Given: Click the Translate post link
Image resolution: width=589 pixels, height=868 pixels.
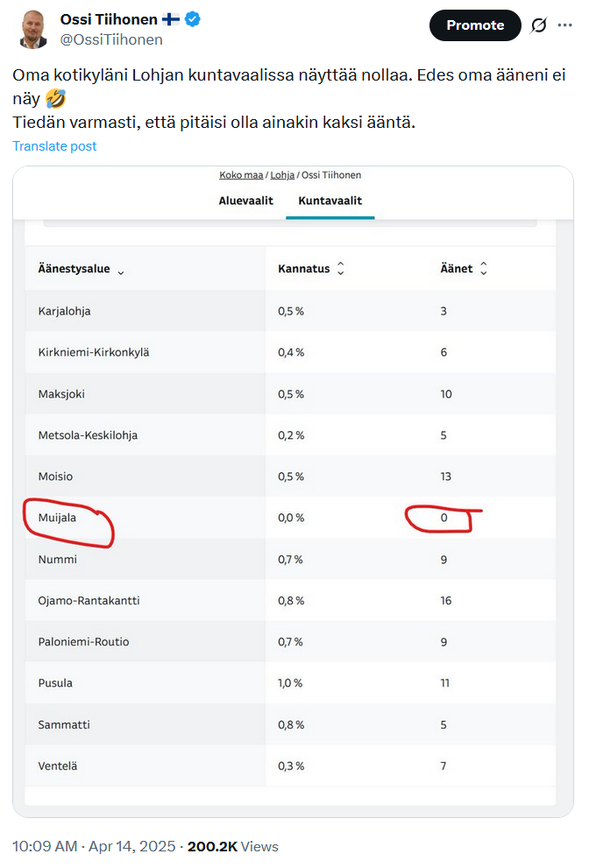Looking at the screenshot, I should [54, 146].
